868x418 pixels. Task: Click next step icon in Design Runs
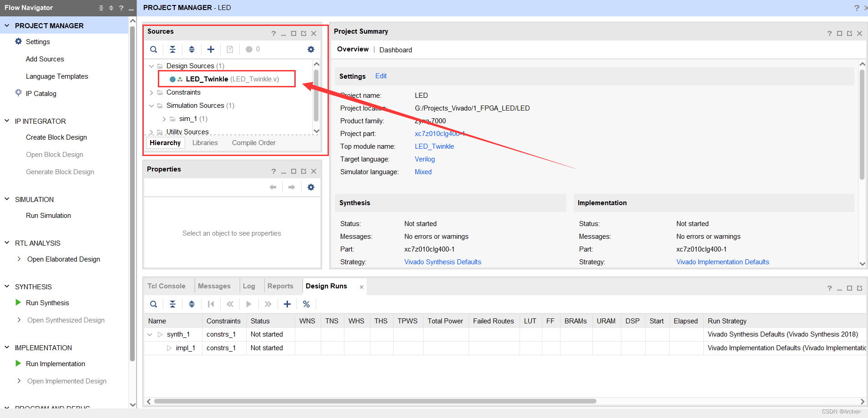pyautogui.click(x=268, y=304)
